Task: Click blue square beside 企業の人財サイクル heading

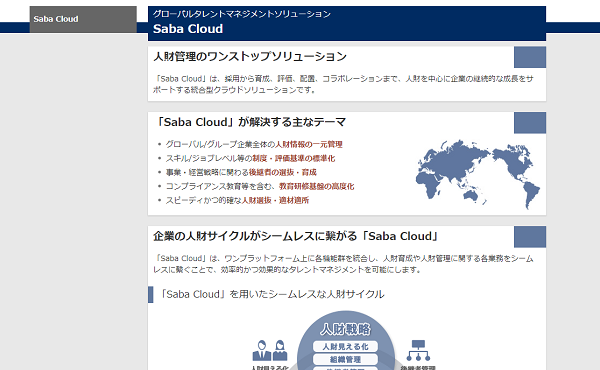Action: coord(530,237)
